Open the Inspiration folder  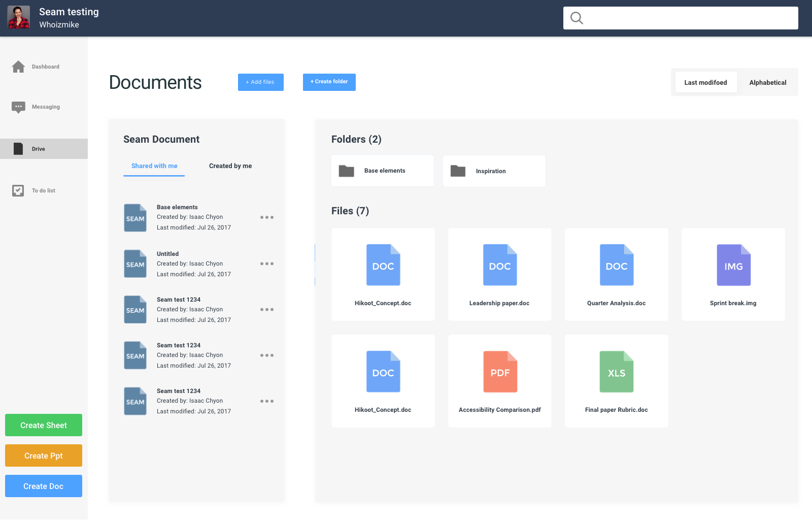click(494, 171)
